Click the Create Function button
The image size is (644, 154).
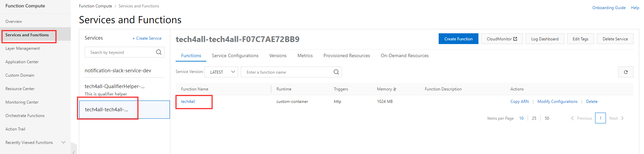[458, 39]
